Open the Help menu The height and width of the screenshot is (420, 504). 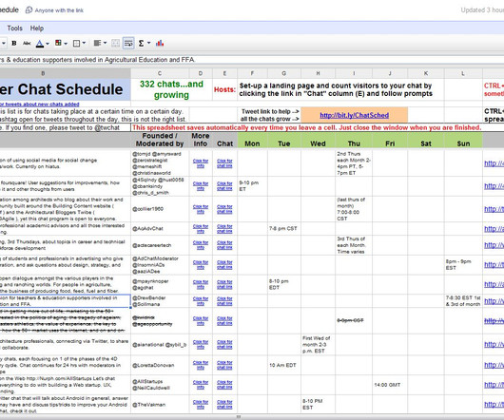[37, 29]
